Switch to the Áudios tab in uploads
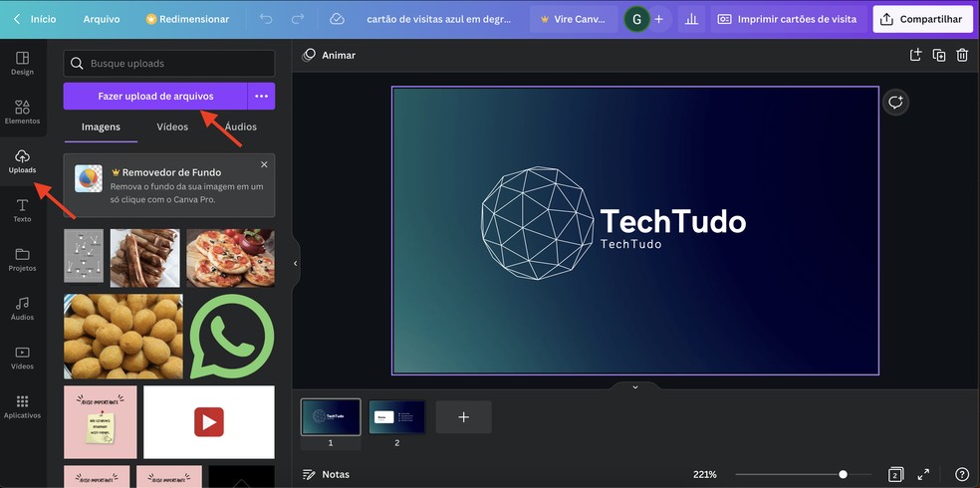980x488 pixels. click(241, 126)
